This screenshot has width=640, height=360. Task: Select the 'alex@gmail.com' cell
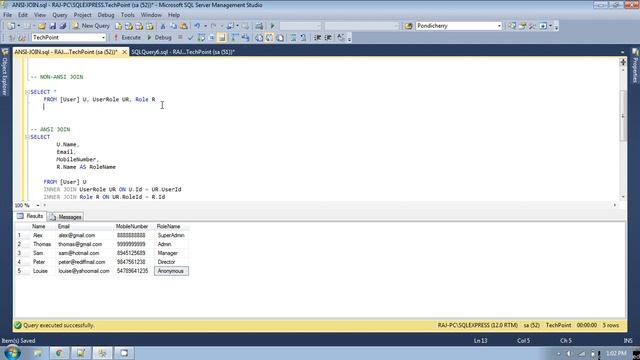(84, 236)
